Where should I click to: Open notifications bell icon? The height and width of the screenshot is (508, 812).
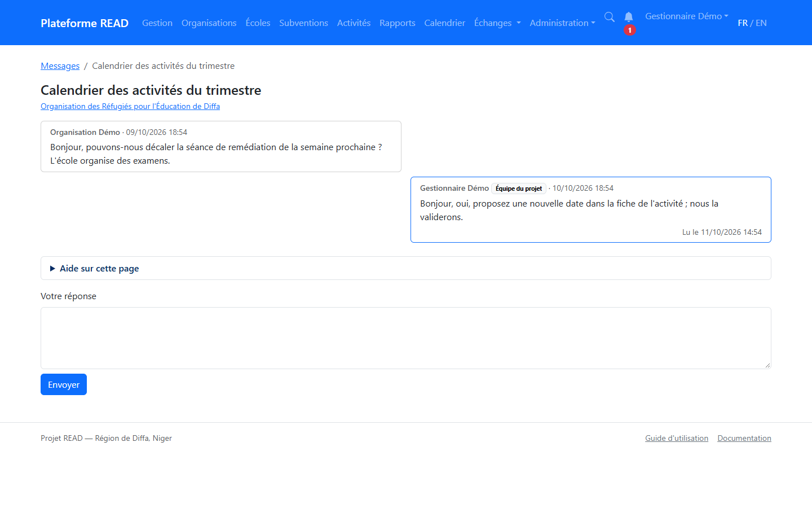[629, 17]
